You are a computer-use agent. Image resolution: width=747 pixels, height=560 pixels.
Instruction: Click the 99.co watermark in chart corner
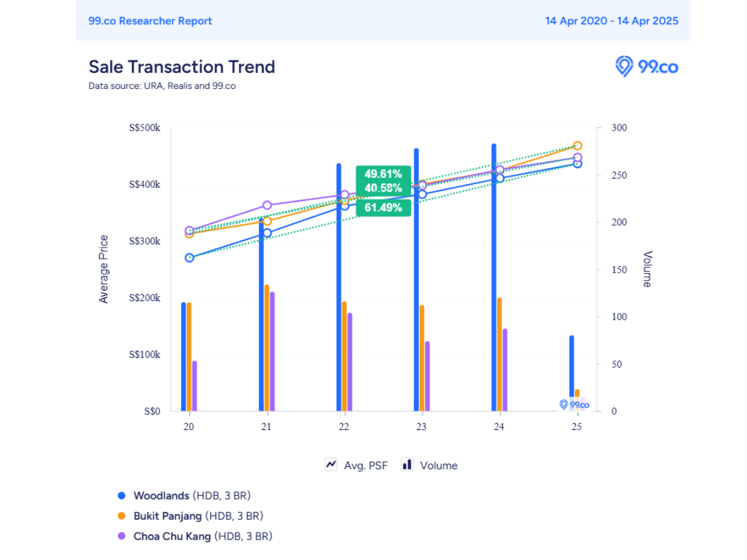[574, 404]
